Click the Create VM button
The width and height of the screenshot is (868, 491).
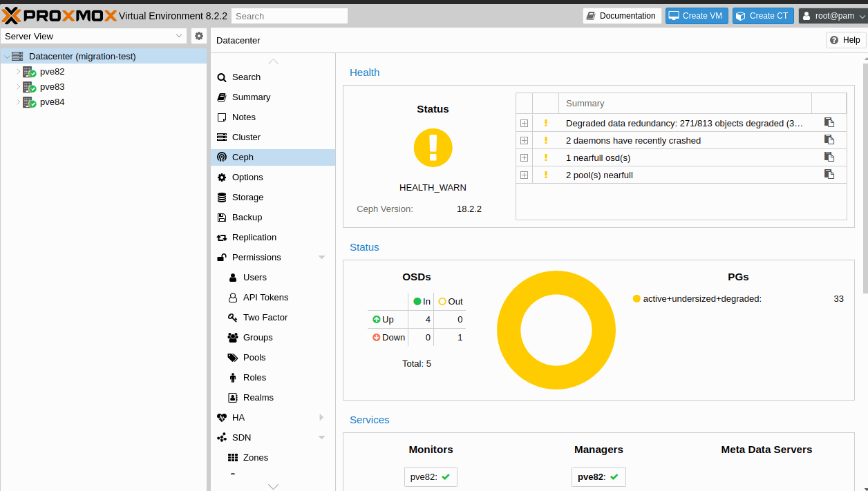tap(697, 16)
